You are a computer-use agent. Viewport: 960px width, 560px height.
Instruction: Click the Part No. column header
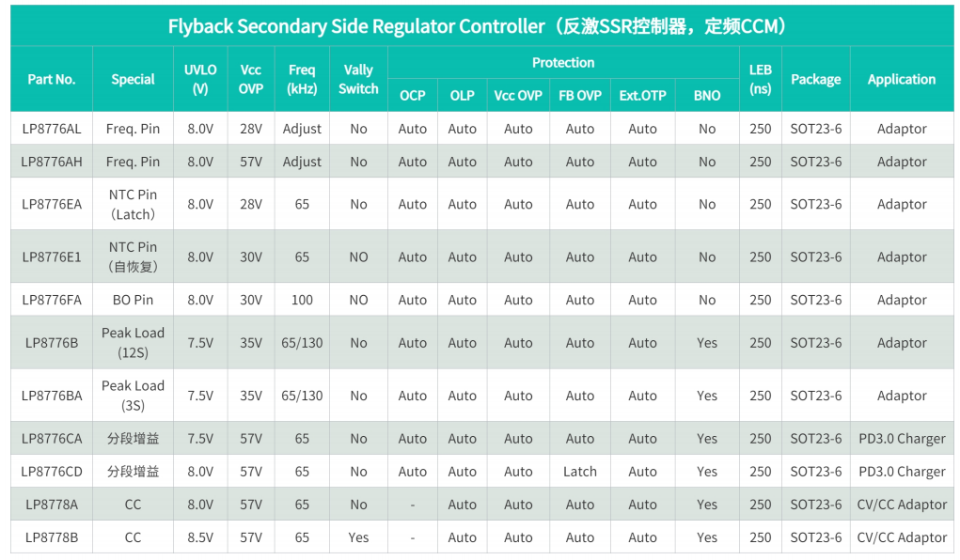[x=52, y=79]
